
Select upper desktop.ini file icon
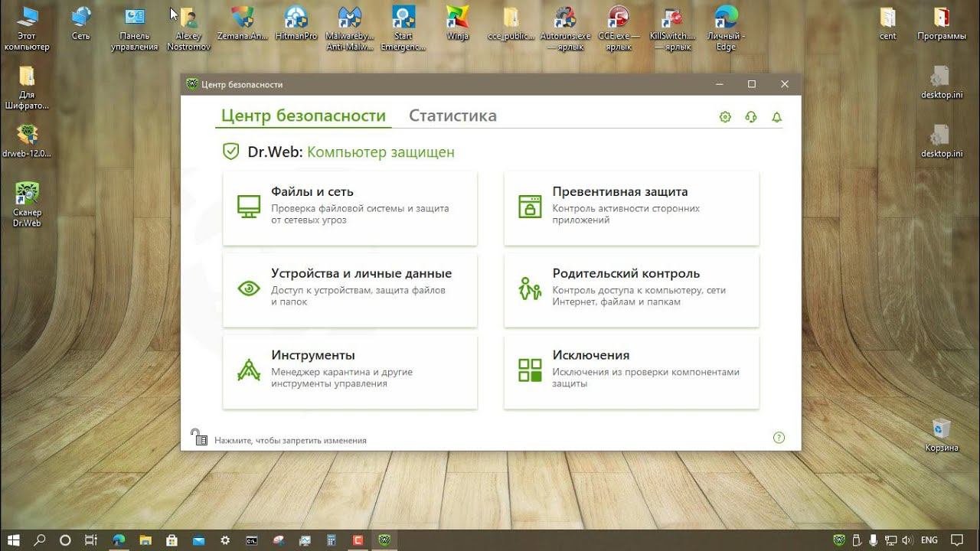(x=941, y=83)
